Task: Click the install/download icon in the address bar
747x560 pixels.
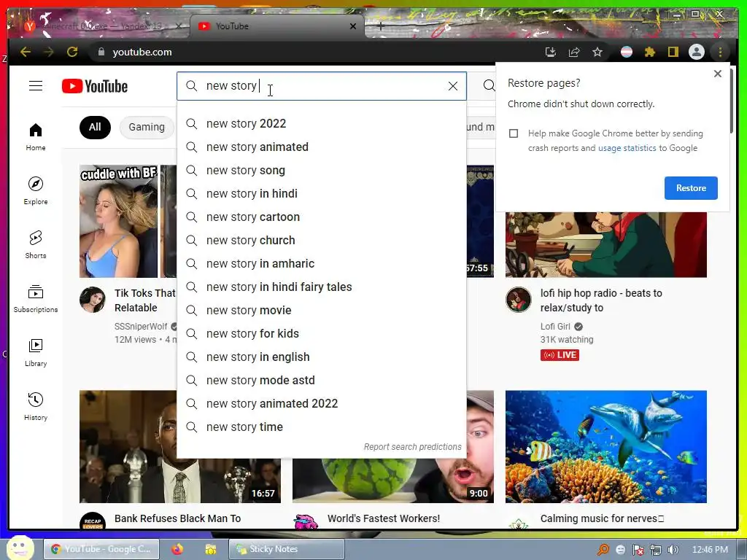Action: click(x=550, y=52)
